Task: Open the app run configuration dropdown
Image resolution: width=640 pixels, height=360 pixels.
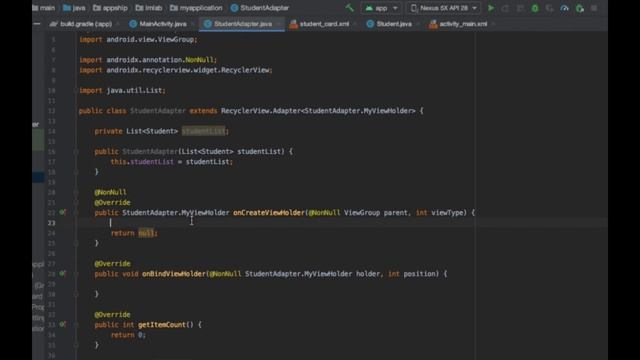Action: tap(382, 8)
